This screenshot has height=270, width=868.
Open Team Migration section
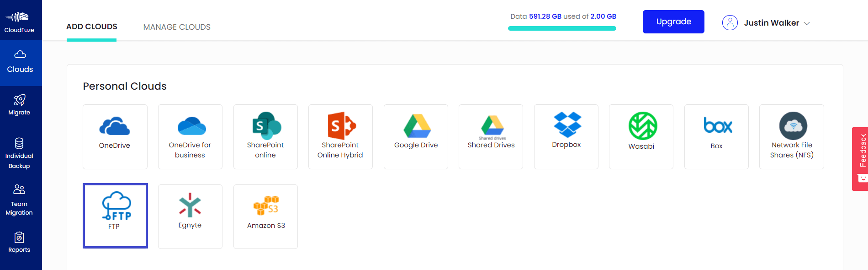click(x=19, y=200)
